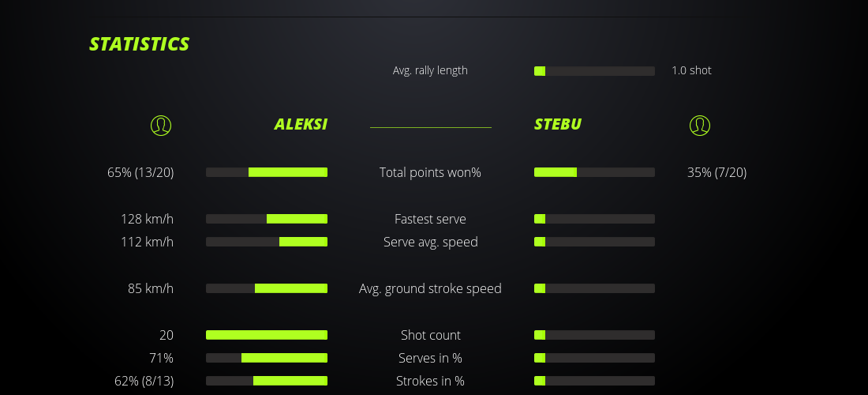Select the Total points won% label
The width and height of the screenshot is (868, 395).
[x=430, y=172]
